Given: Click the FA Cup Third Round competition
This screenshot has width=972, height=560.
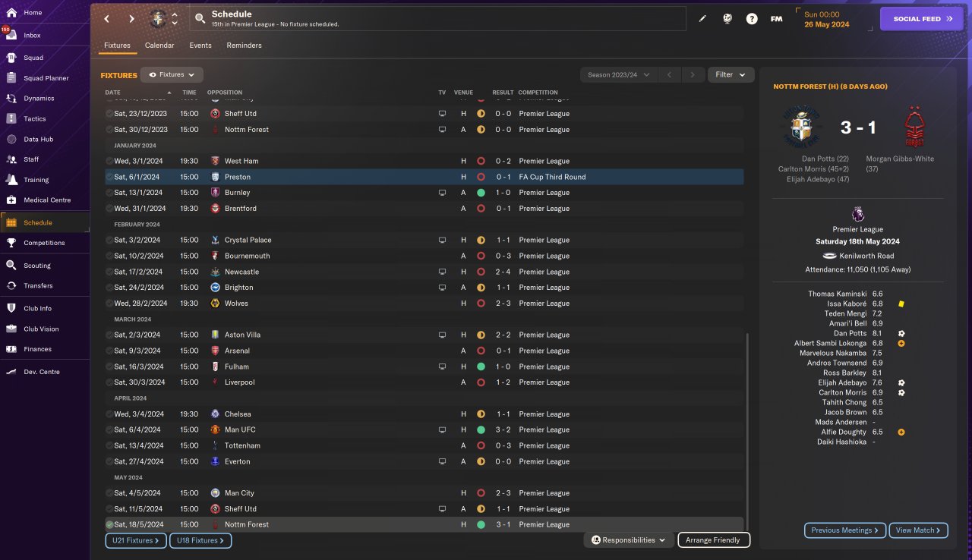Looking at the screenshot, I should 552,177.
